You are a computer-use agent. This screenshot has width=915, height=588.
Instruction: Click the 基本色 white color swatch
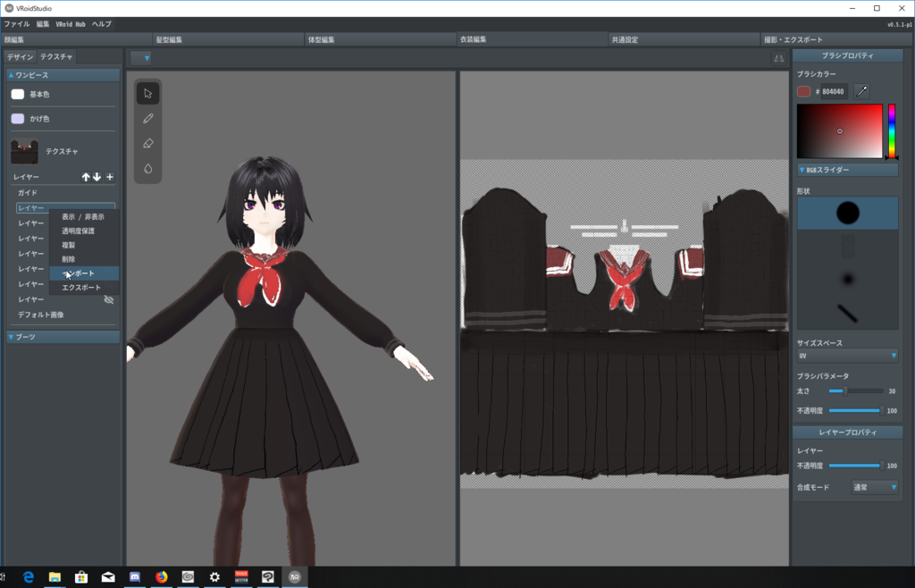(18, 94)
